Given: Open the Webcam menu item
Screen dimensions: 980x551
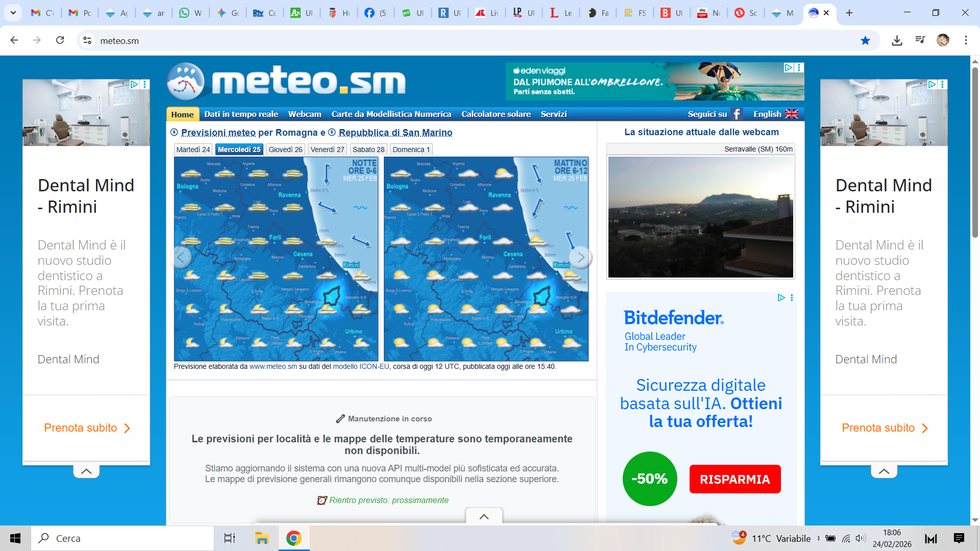Looking at the screenshot, I should pos(305,114).
